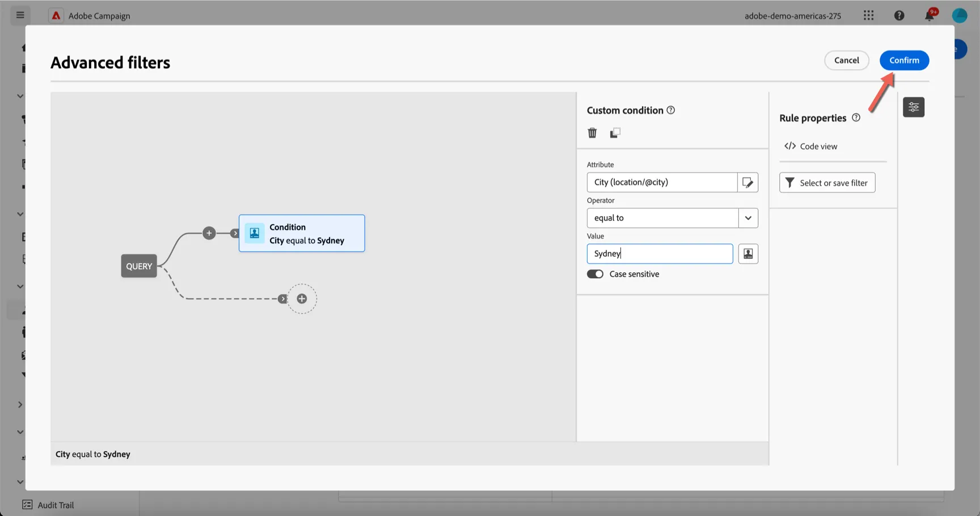Expand the dashed branch arrow connector
Screen dimensions: 980x516
(x=282, y=299)
